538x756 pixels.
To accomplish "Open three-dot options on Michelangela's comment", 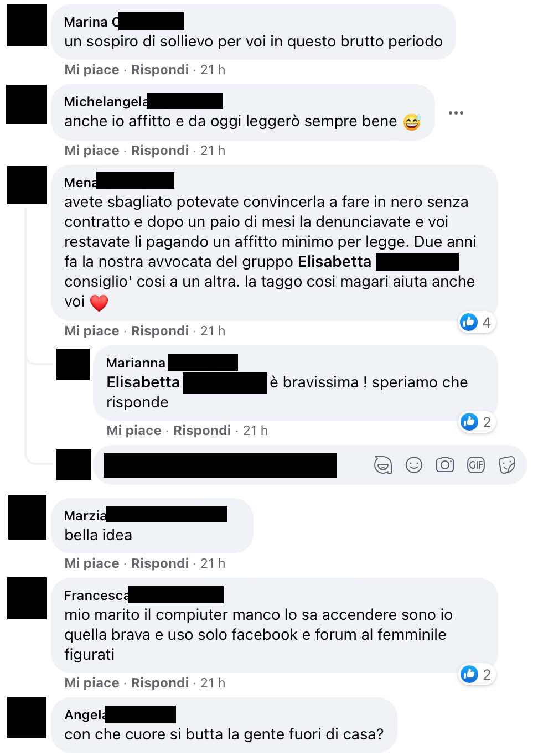I will tap(456, 113).
